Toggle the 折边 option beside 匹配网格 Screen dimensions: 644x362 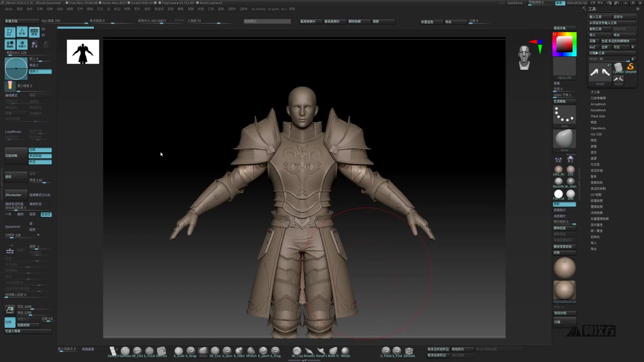(40, 162)
